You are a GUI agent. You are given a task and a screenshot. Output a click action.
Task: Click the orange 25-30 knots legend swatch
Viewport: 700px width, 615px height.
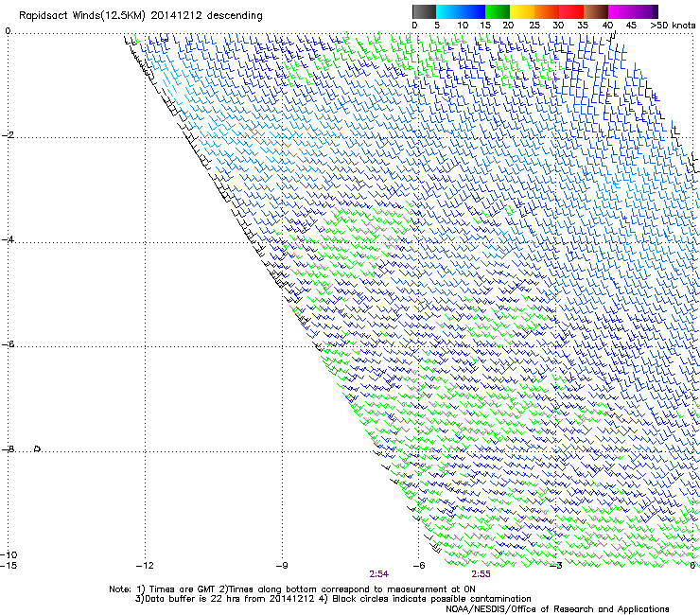[547, 11]
